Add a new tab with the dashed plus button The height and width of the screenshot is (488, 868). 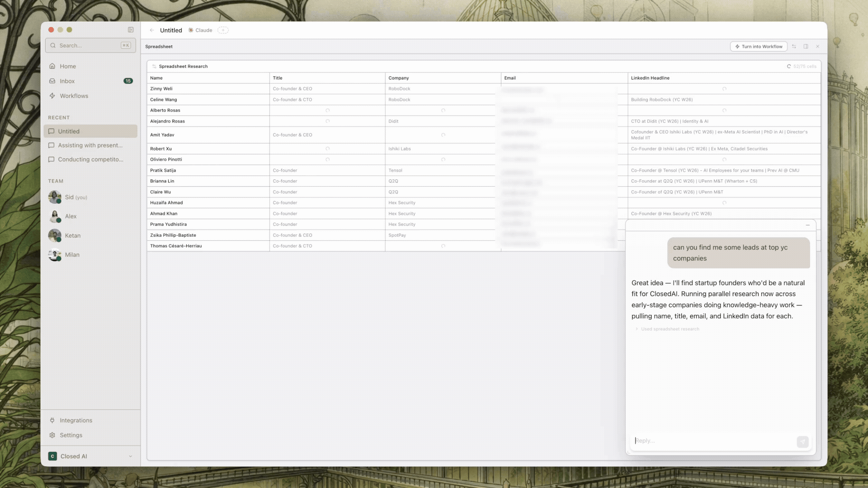click(223, 30)
